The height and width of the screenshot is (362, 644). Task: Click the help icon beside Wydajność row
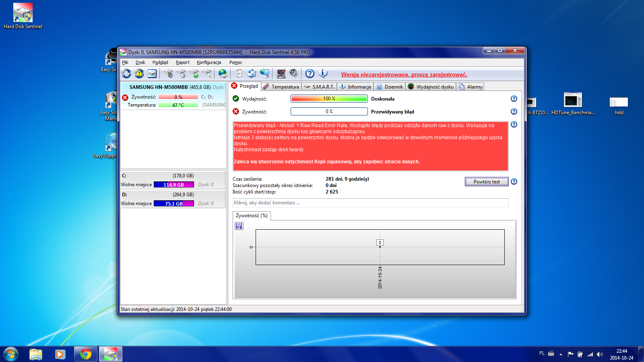(514, 99)
